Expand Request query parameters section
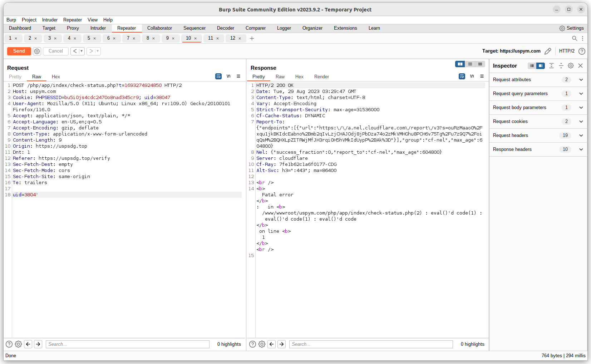 pyautogui.click(x=538, y=94)
